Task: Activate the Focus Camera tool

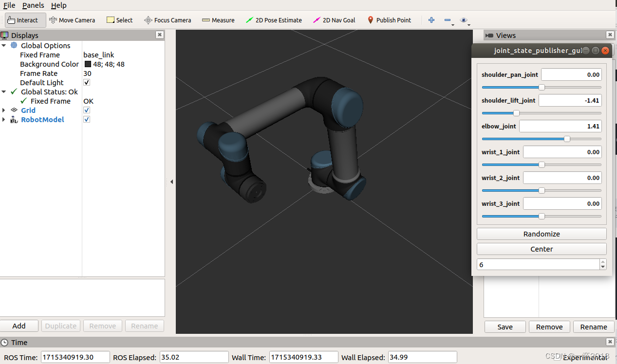Action: coord(168,20)
